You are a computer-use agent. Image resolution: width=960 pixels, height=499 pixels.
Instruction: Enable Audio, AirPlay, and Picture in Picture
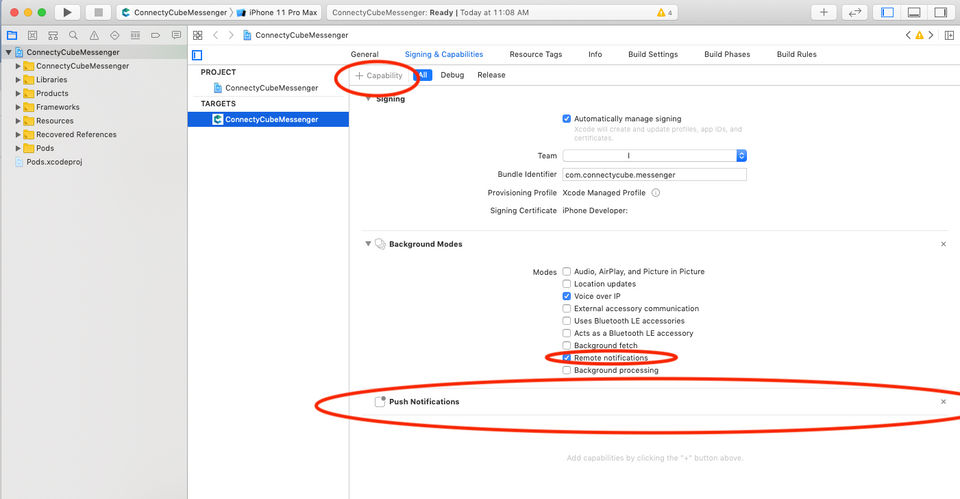tap(566, 271)
